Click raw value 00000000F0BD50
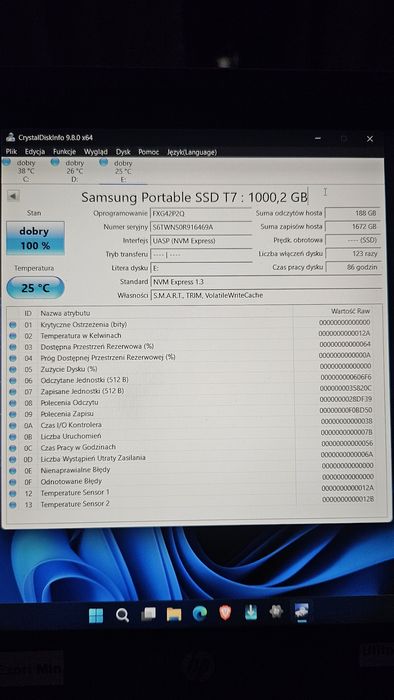 pyautogui.click(x=346, y=410)
